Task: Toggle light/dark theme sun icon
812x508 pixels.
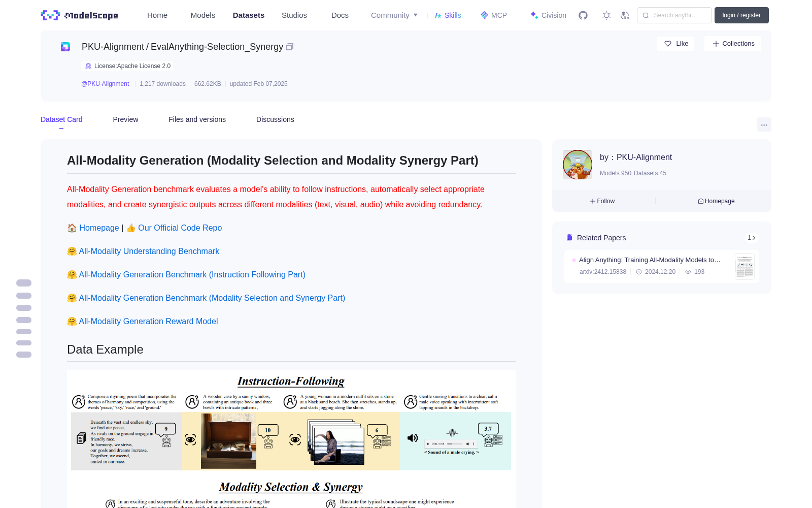Action: pyautogui.click(x=606, y=15)
